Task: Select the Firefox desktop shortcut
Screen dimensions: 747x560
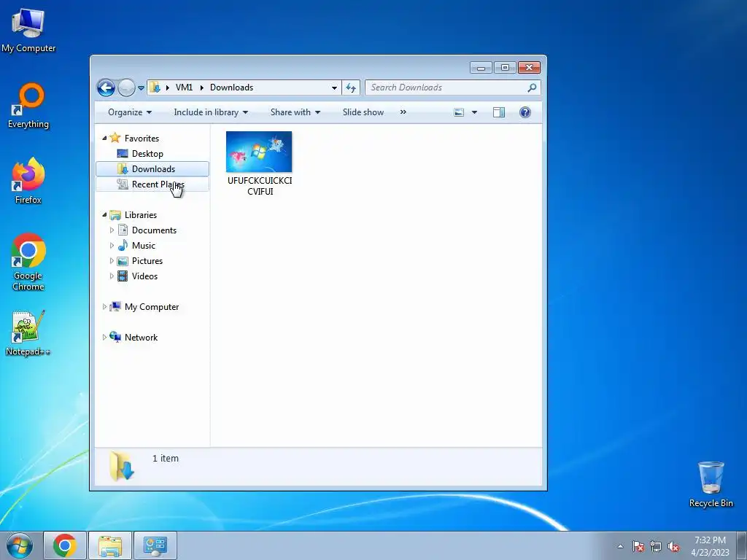Action: (x=28, y=181)
